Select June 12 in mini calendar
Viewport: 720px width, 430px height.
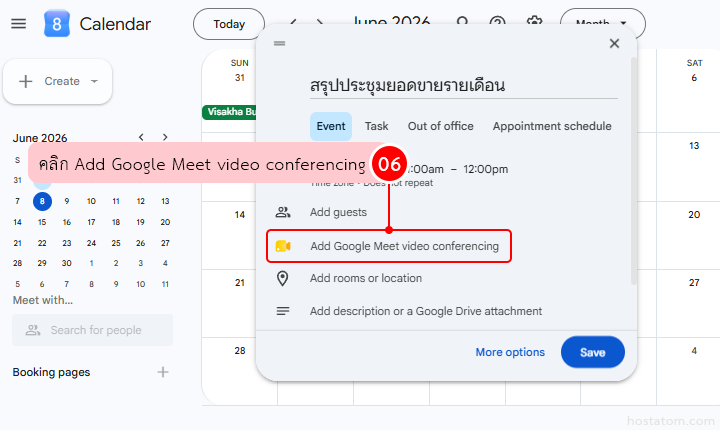(x=141, y=201)
